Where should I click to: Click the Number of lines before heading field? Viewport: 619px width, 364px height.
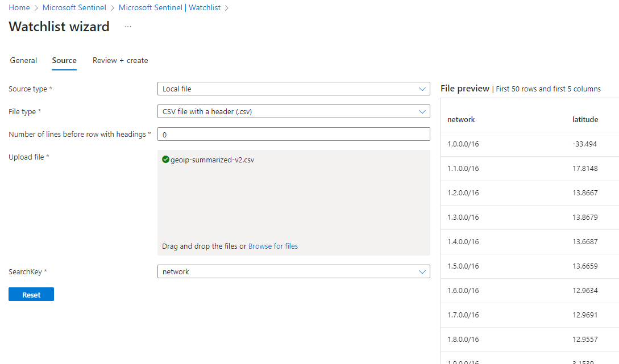[x=294, y=134]
